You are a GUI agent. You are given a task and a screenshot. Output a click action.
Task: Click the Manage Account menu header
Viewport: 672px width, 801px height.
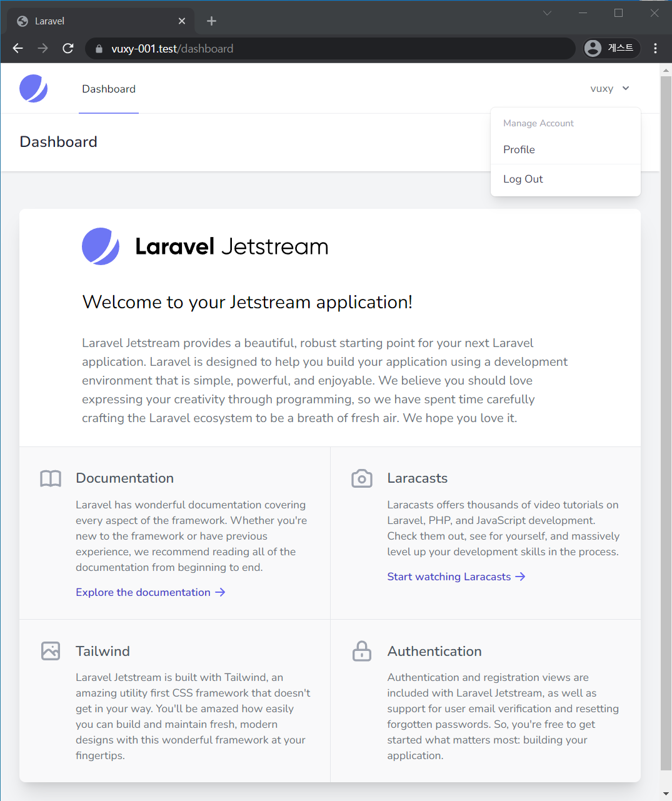tap(538, 123)
